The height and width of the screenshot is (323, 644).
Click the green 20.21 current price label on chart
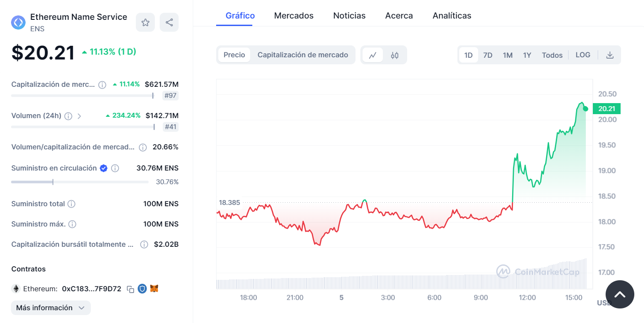[x=607, y=109]
